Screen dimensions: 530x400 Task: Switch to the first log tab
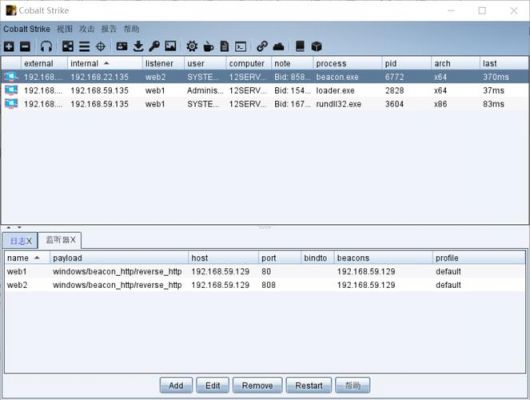point(20,240)
